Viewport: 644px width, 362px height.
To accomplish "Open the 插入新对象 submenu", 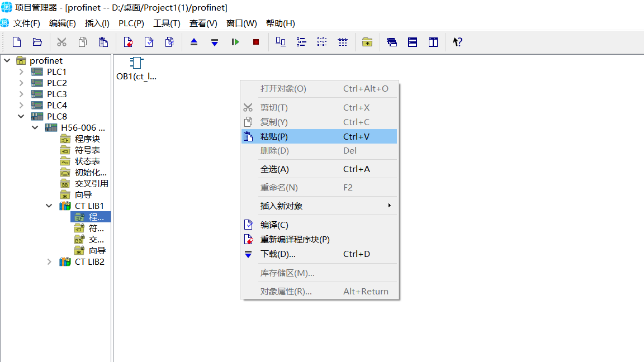I will [x=319, y=206].
